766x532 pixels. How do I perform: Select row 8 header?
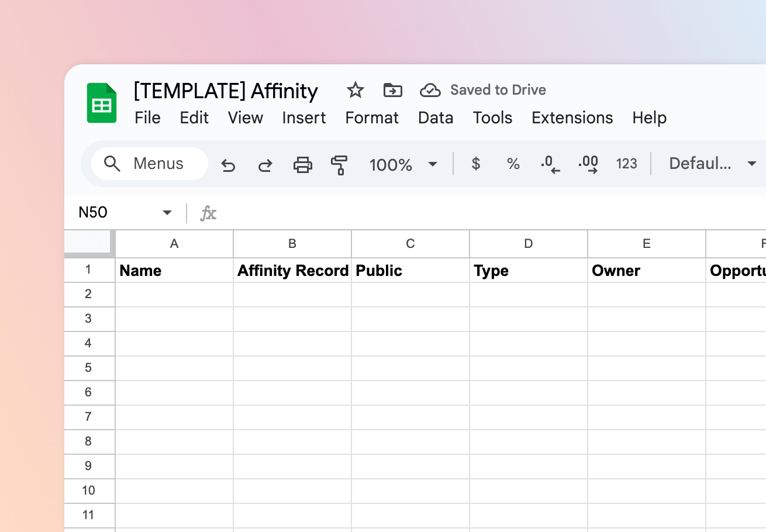point(89,441)
